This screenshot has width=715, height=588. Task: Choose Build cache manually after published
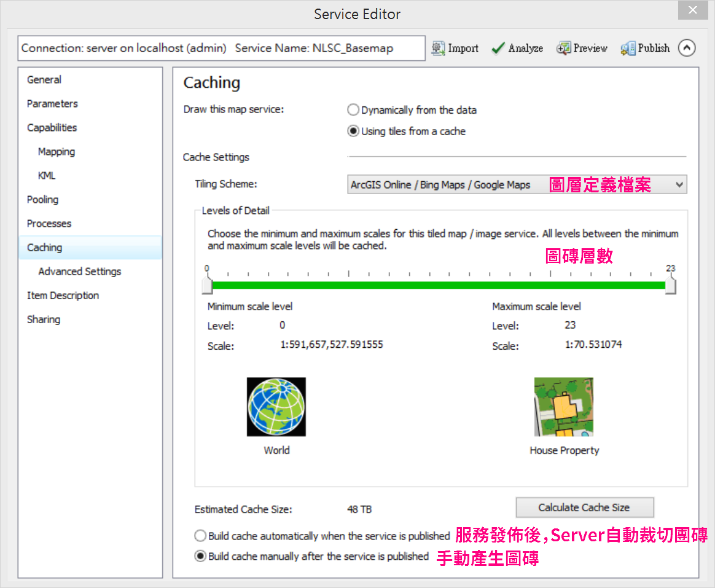pos(200,556)
